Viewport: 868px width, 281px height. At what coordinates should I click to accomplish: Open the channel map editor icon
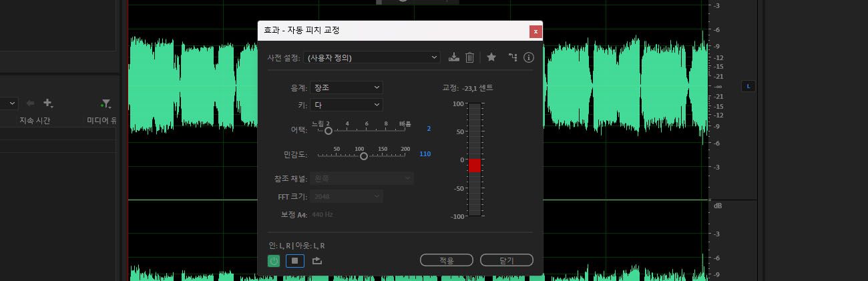pyautogui.click(x=513, y=57)
